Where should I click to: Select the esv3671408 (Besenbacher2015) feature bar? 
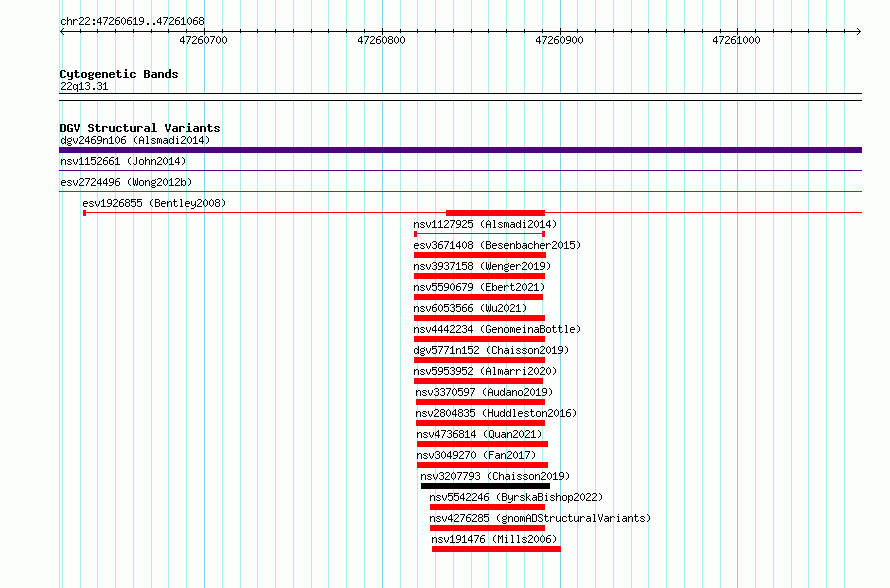[x=480, y=255]
